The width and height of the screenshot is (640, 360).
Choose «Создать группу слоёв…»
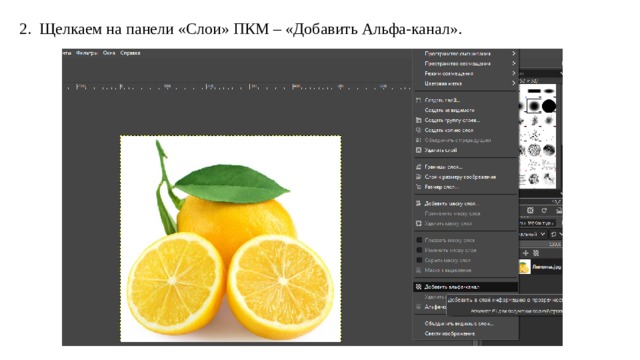pyautogui.click(x=465, y=120)
